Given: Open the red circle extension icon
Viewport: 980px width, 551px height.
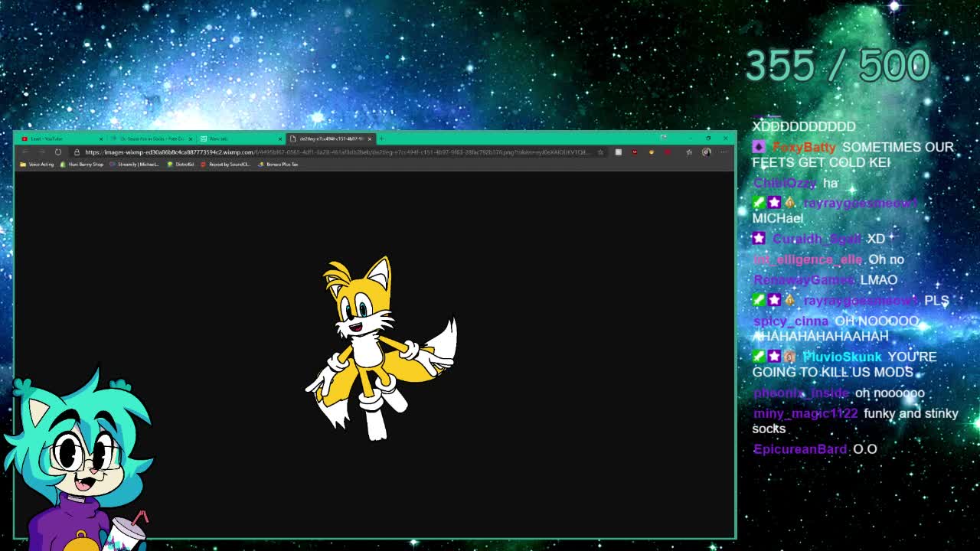Looking at the screenshot, I should click(668, 152).
